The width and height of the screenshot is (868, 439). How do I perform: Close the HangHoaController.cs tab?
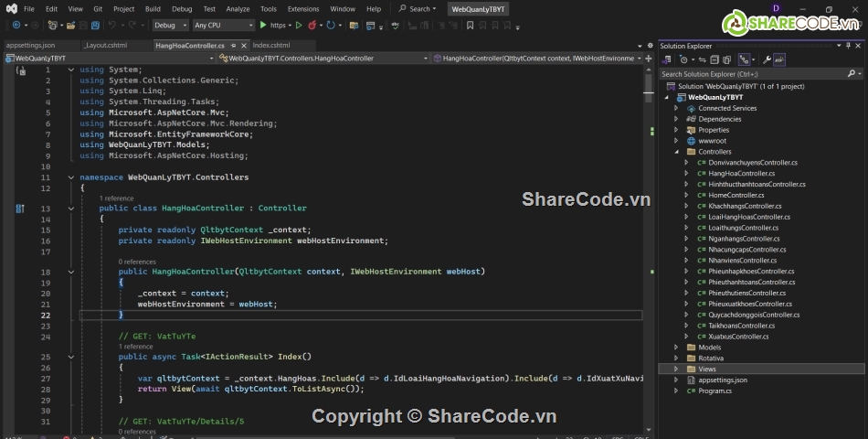click(244, 46)
